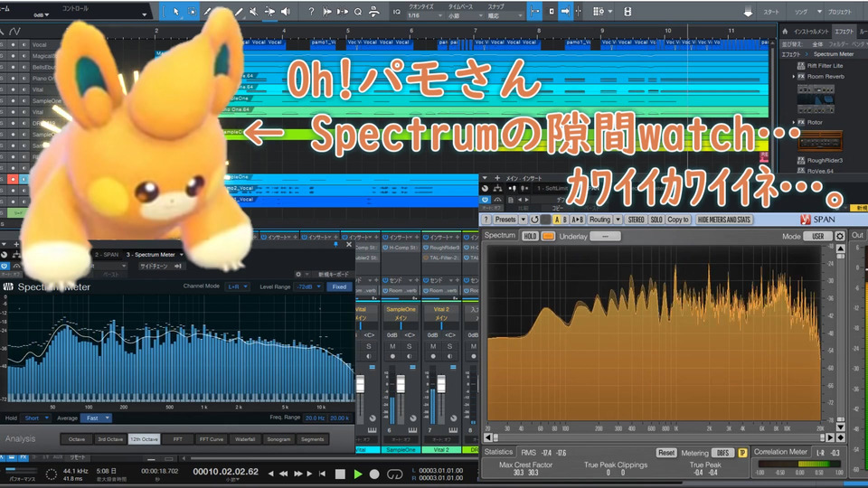Select the Listen speaker tool
The image size is (868, 488).
pos(286,12)
